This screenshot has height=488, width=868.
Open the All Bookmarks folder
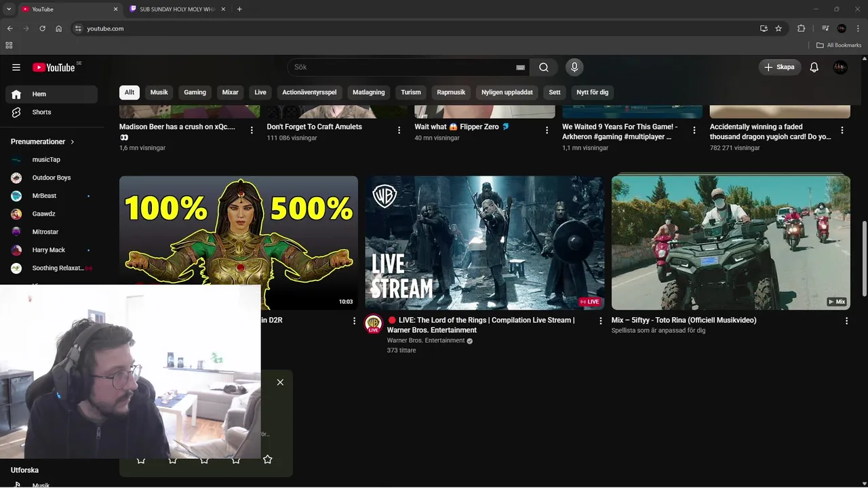coord(839,45)
